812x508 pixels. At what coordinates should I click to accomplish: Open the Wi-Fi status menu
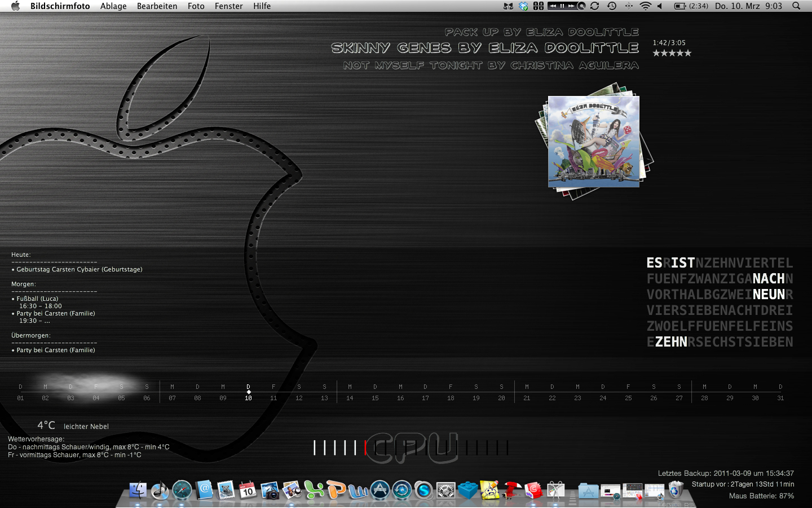tap(645, 6)
